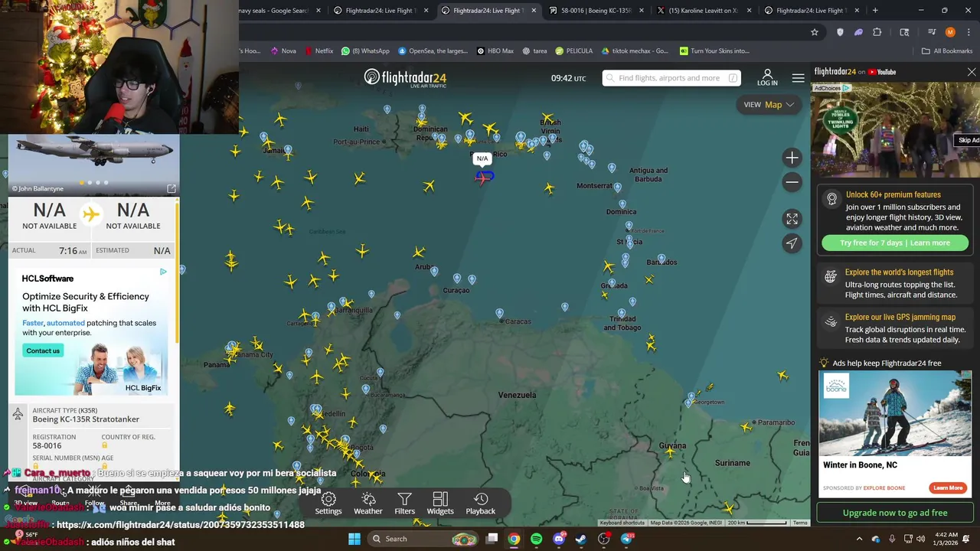Click the 09:42 UTC clock
This screenshot has height=551, width=980.
tap(568, 78)
